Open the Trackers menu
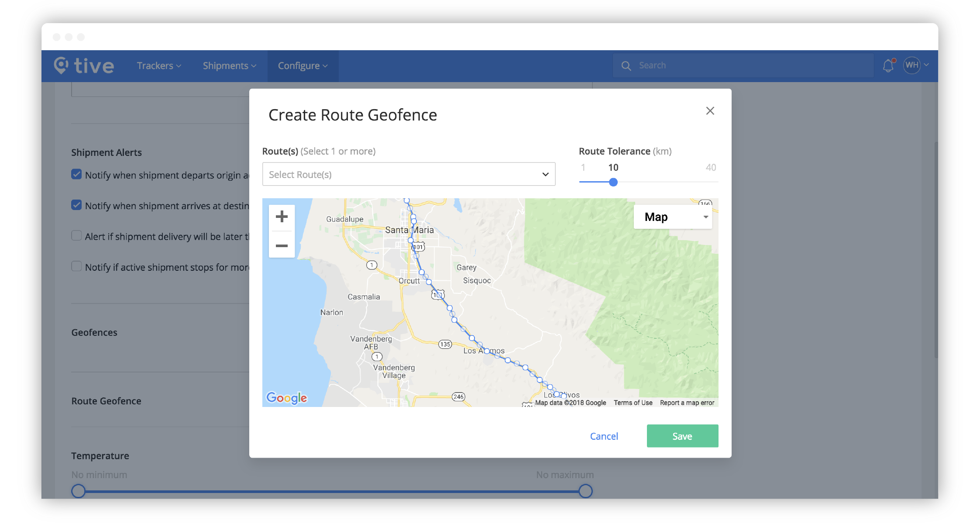 click(x=158, y=66)
